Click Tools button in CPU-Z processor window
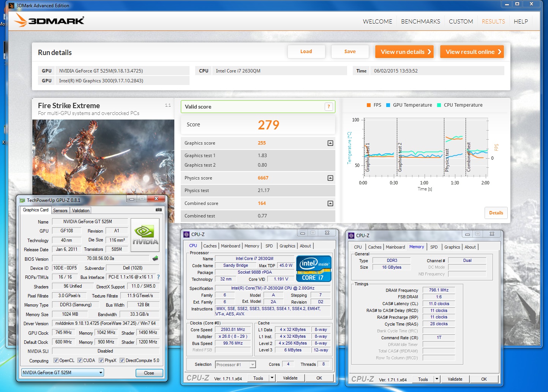548x392 pixels. 258,378
